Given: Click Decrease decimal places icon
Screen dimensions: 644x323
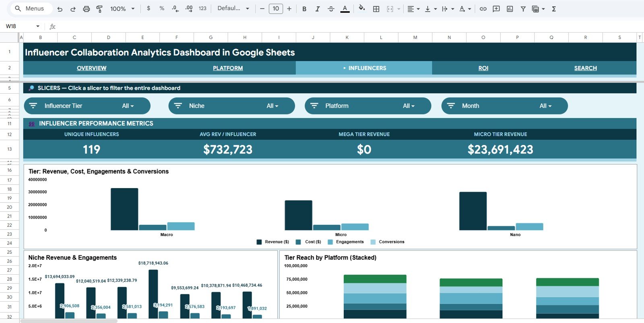Looking at the screenshot, I should (175, 8).
